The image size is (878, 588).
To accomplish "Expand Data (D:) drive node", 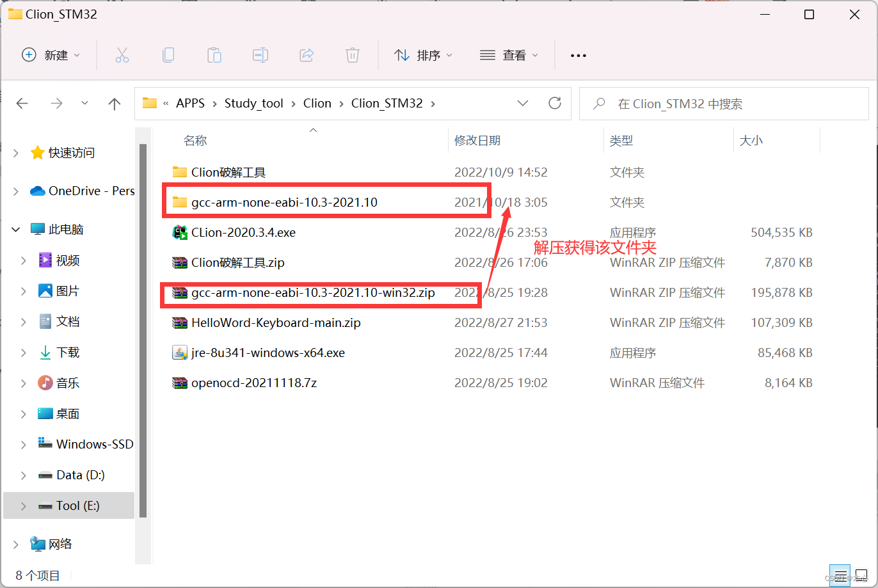I will (x=24, y=475).
